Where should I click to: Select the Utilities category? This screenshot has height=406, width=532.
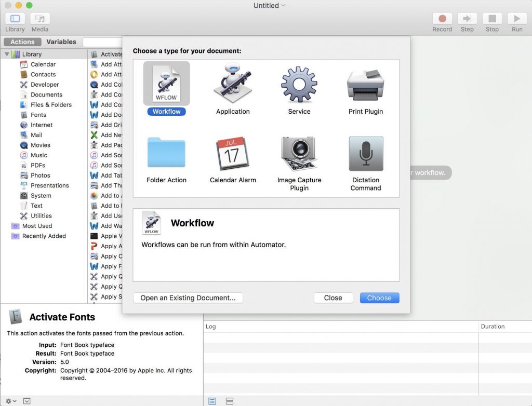[x=42, y=215]
